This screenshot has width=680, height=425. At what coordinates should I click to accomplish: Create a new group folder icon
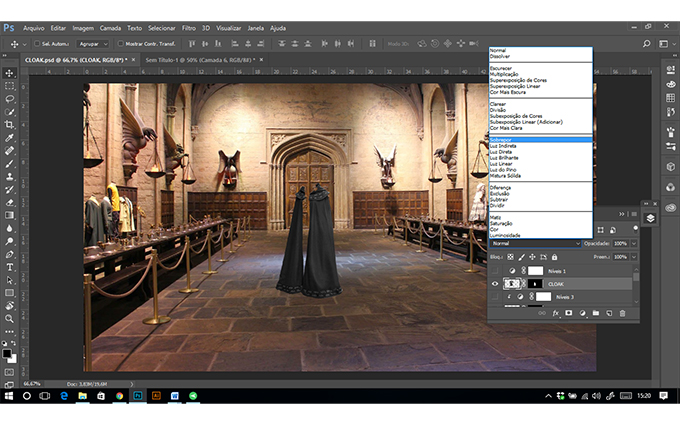[596, 313]
